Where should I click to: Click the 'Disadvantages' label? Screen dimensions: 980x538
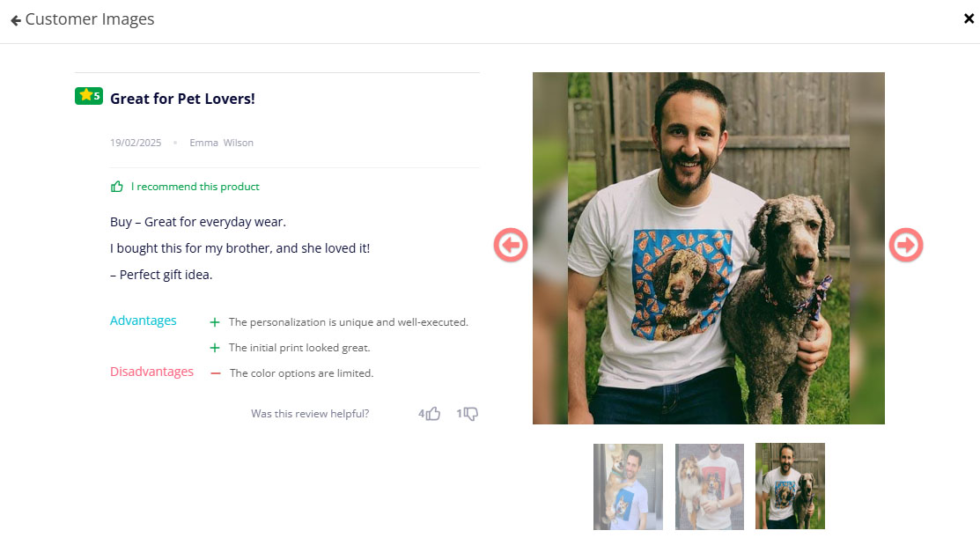[151, 372]
